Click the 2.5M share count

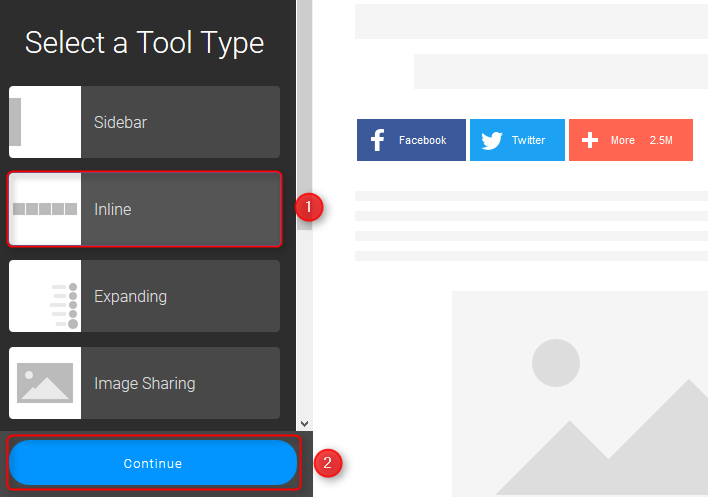(661, 140)
